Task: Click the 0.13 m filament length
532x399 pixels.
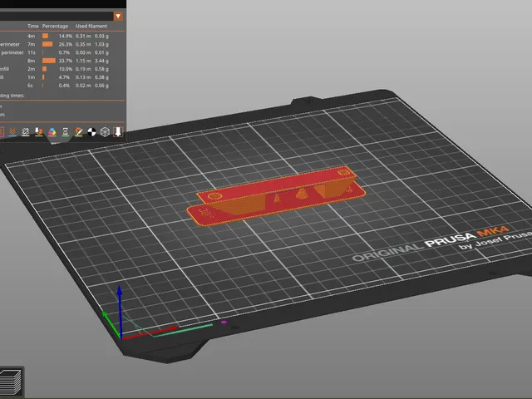Action: pos(83,77)
